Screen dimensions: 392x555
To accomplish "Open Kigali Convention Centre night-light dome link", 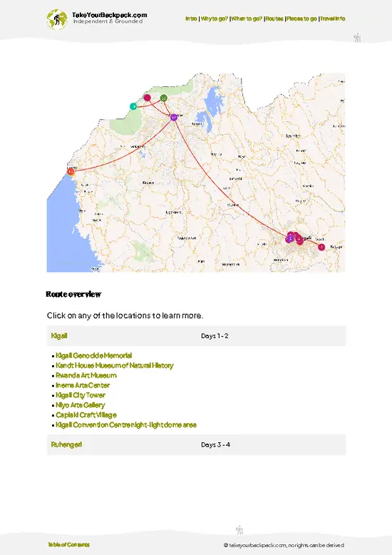I will pos(126,424).
